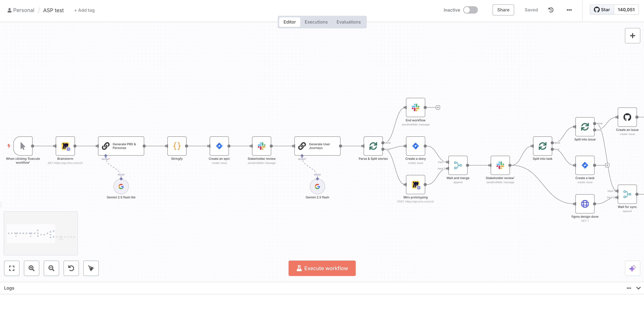This screenshot has width=644, height=310.
Task: Click the tidy up broom icon
Action: (91, 268)
